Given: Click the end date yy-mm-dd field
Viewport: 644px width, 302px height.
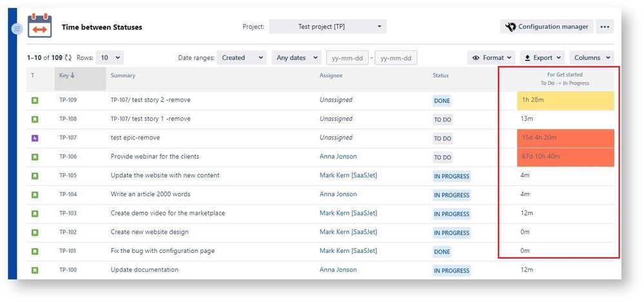Looking at the screenshot, I should [396, 58].
